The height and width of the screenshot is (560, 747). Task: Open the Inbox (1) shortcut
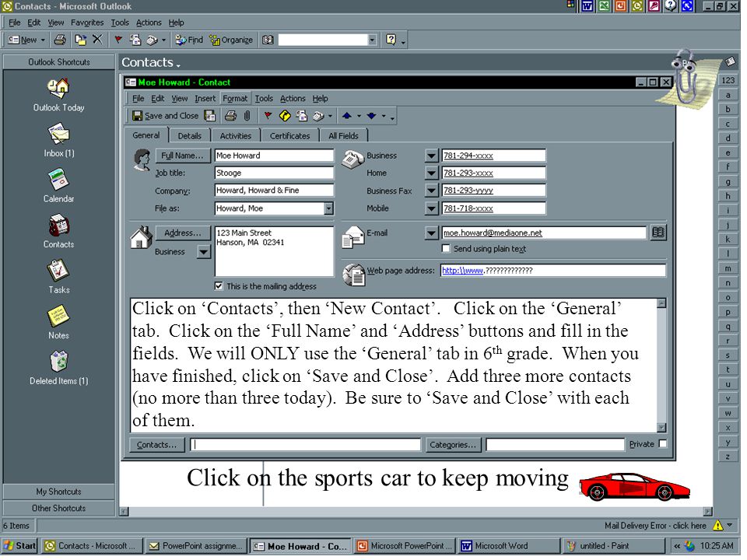point(59,141)
